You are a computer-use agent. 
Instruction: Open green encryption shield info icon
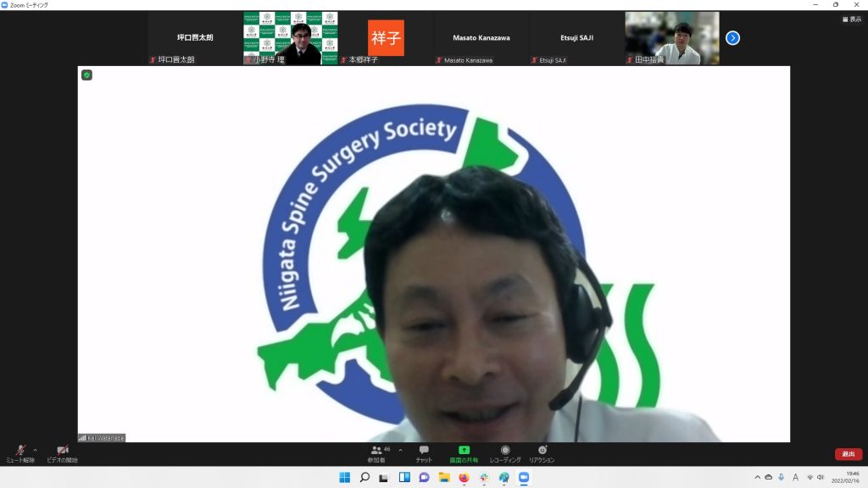tap(87, 75)
